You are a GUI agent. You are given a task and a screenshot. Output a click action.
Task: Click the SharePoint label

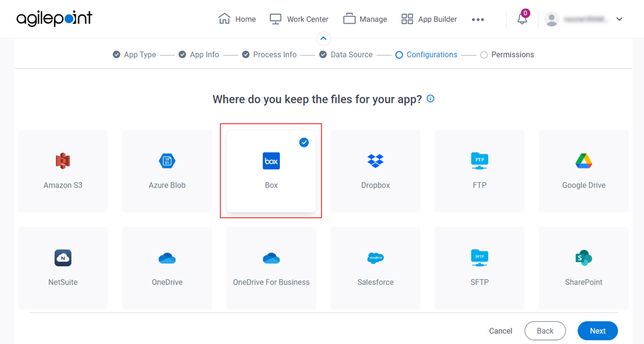click(584, 282)
